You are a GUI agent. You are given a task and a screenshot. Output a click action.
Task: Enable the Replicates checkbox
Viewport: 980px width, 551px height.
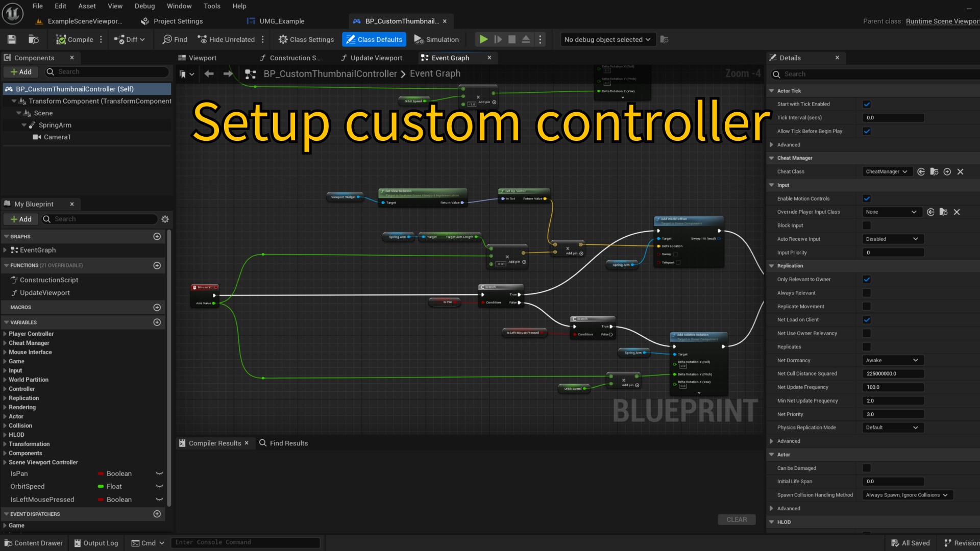(867, 347)
